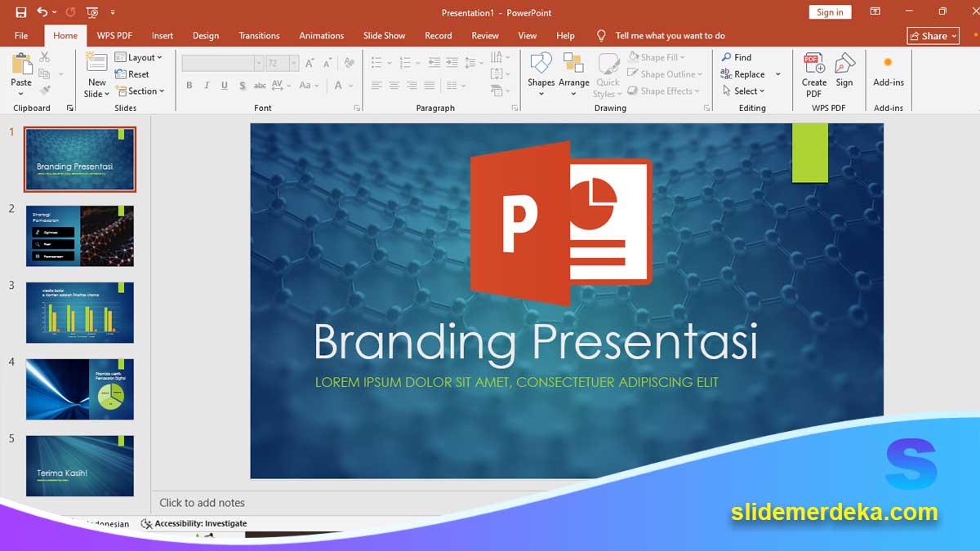Open the Record tab
The height and width of the screenshot is (551, 980).
pyautogui.click(x=439, y=36)
